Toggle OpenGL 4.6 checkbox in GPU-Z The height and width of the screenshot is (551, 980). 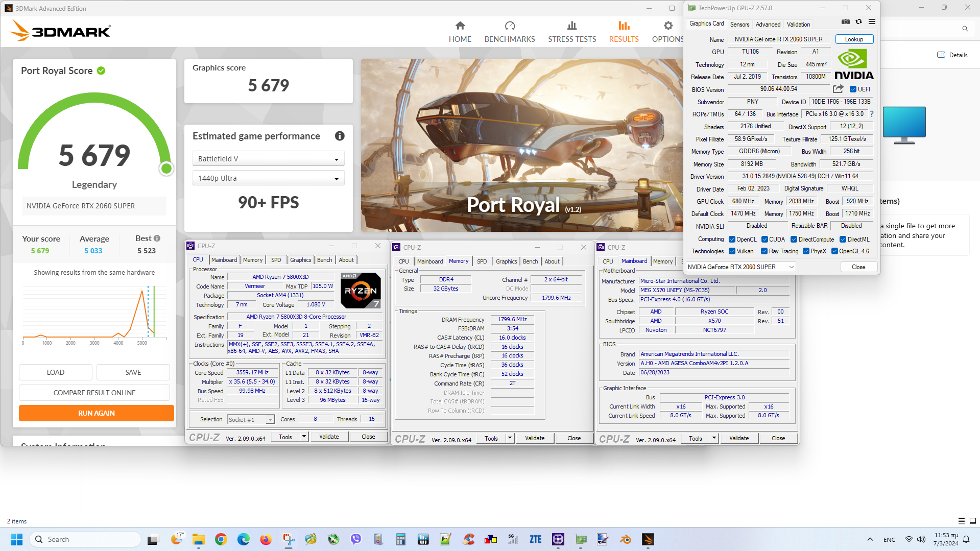(x=834, y=251)
